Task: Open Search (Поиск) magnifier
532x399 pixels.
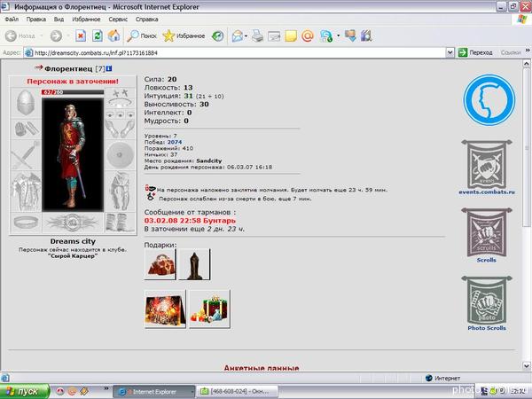Action: [142, 35]
